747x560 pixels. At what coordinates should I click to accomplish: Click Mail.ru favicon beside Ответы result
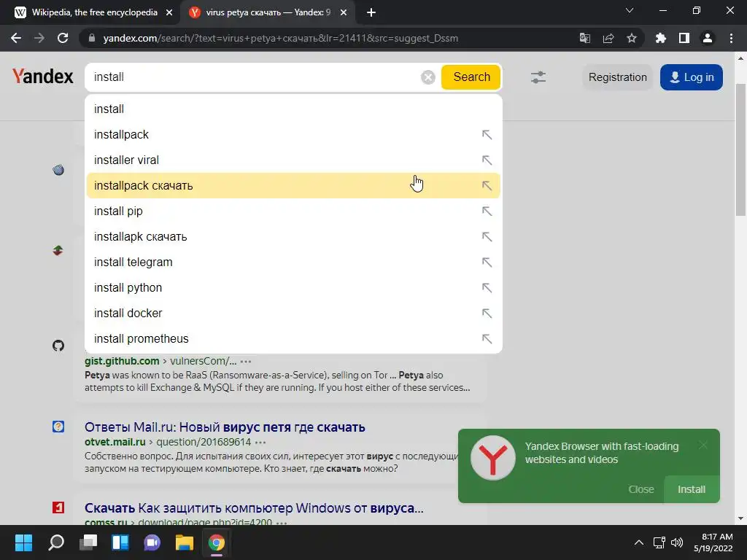pos(58,426)
